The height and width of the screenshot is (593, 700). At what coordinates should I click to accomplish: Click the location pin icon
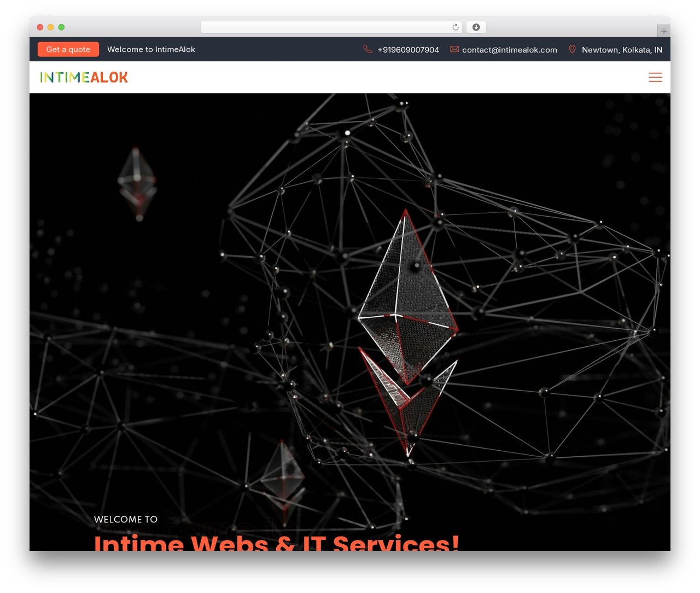point(572,49)
